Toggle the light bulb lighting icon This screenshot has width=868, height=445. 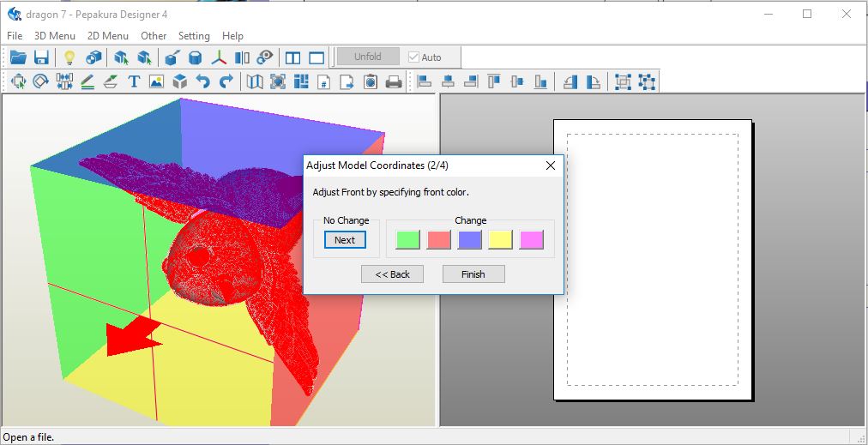(69, 57)
